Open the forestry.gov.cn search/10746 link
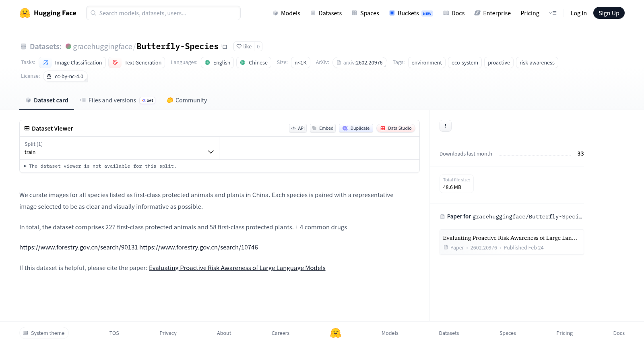Image resolution: width=644 pixels, height=347 pixels. (198, 247)
